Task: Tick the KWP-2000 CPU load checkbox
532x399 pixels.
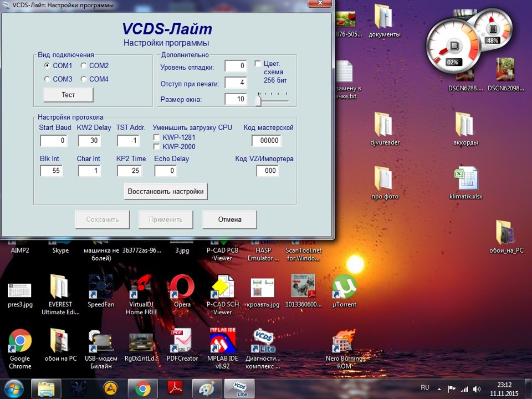Action: [x=157, y=146]
